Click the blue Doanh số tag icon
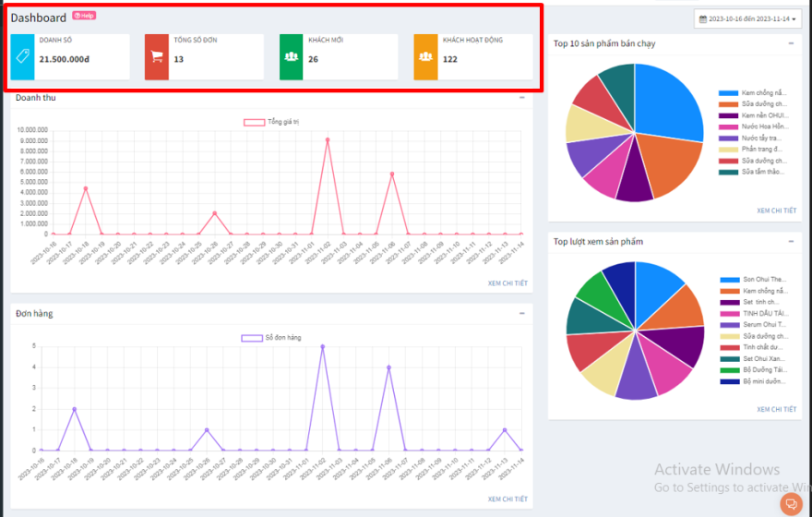Image resolution: width=812 pixels, height=517 pixels. [x=23, y=56]
